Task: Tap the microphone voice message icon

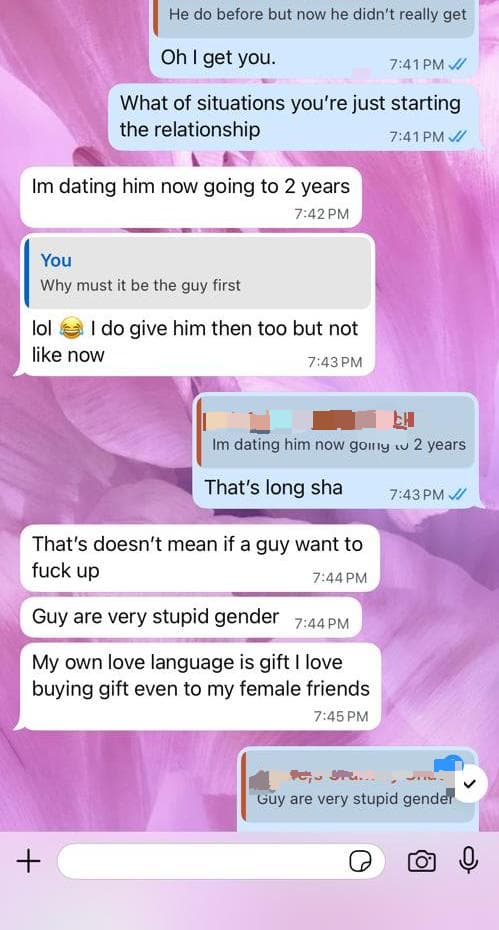Action: [x=469, y=860]
